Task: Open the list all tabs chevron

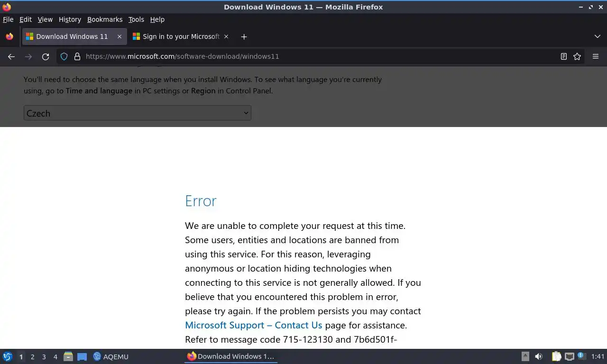Action: coord(597,36)
